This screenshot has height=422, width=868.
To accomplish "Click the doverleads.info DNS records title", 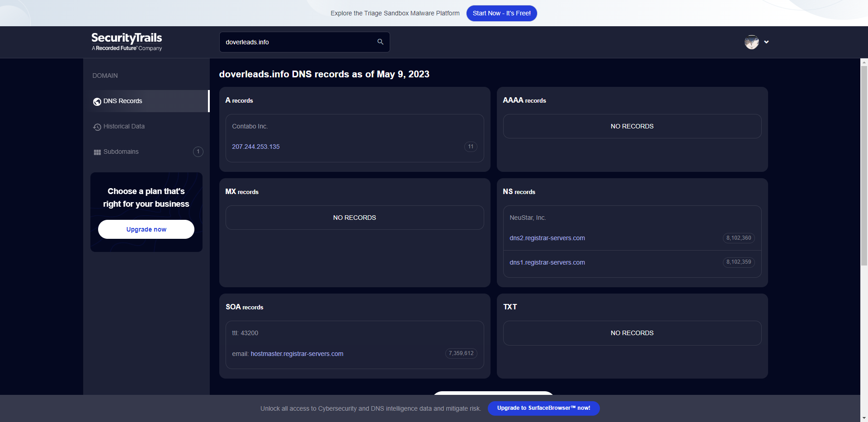I will click(x=324, y=74).
